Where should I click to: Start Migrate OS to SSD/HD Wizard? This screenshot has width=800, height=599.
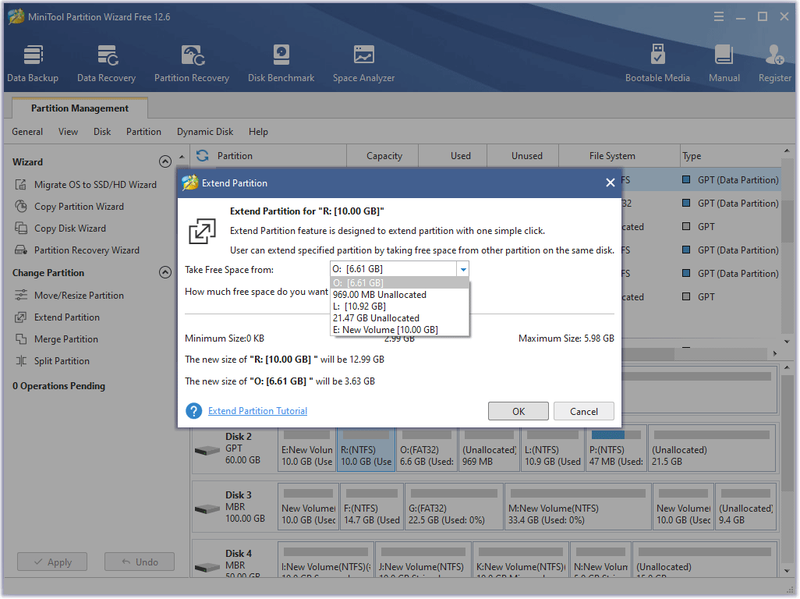pyautogui.click(x=85, y=185)
